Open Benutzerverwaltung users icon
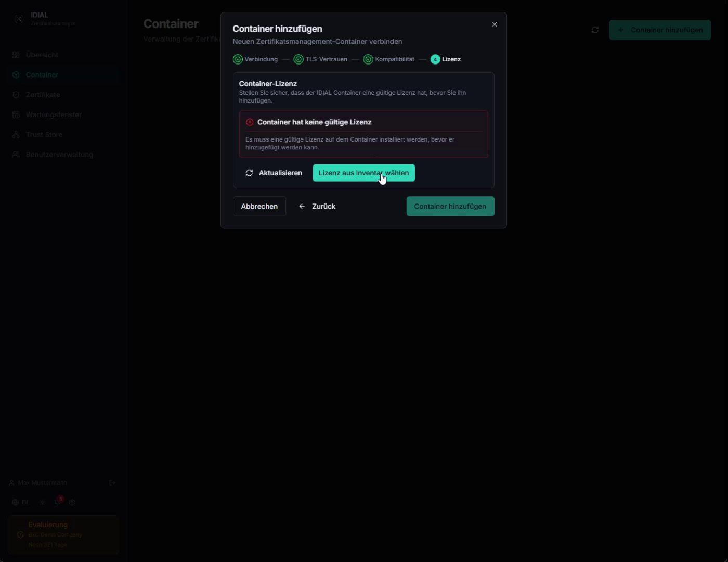 (16, 155)
